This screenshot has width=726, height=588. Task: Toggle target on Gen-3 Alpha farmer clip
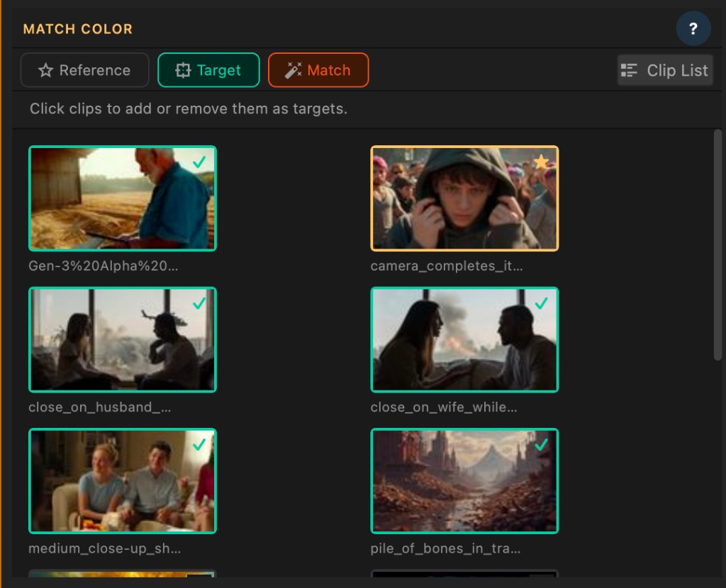click(123, 198)
